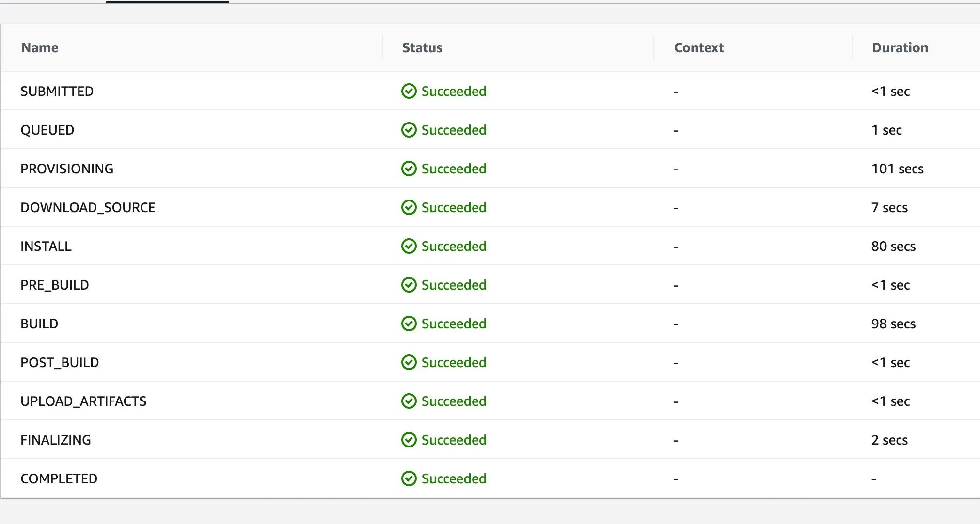Click the Context column header
The height and width of the screenshot is (524, 980).
[698, 47]
